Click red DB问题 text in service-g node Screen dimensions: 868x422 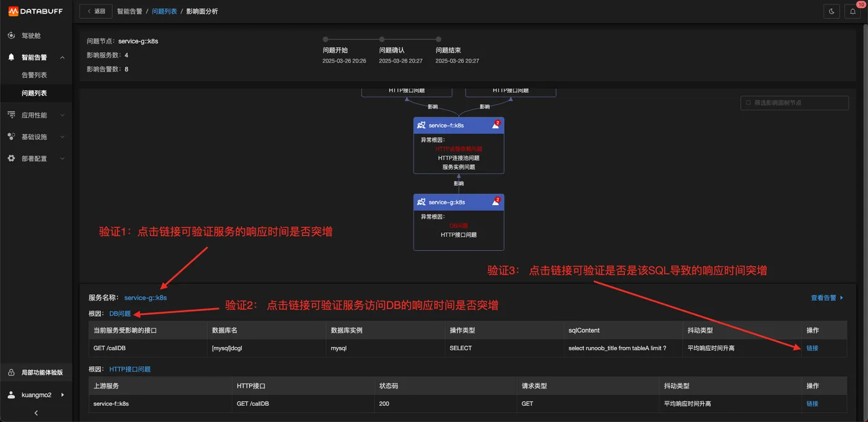tap(459, 226)
